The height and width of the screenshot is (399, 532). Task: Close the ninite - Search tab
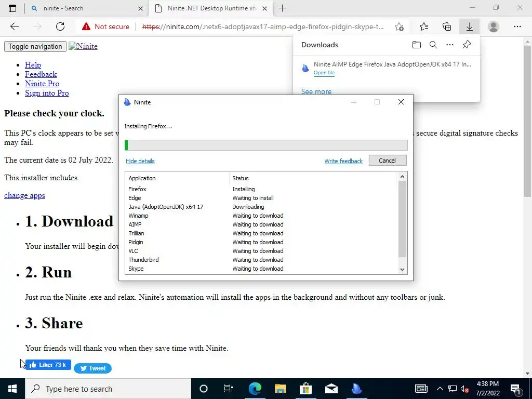click(x=140, y=8)
